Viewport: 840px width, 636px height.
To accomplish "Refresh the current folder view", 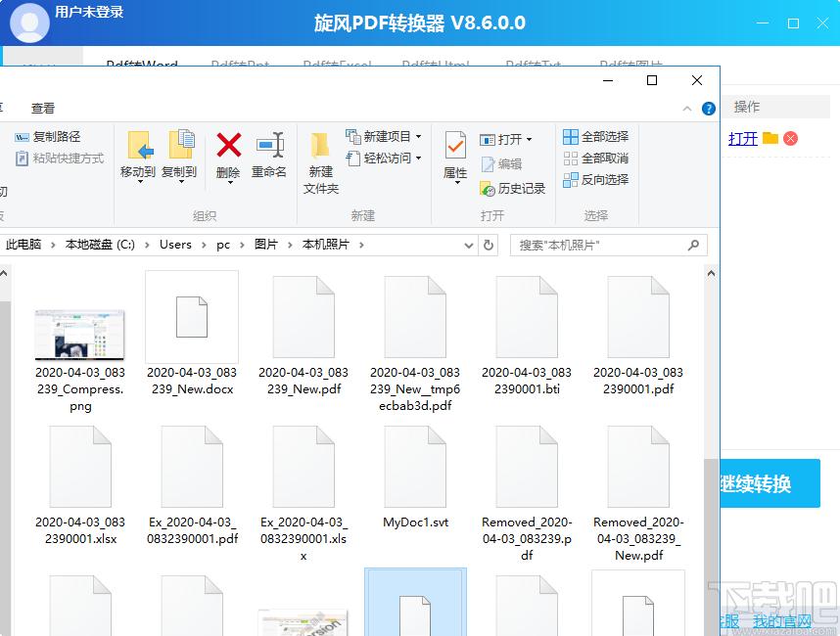I will click(x=488, y=245).
